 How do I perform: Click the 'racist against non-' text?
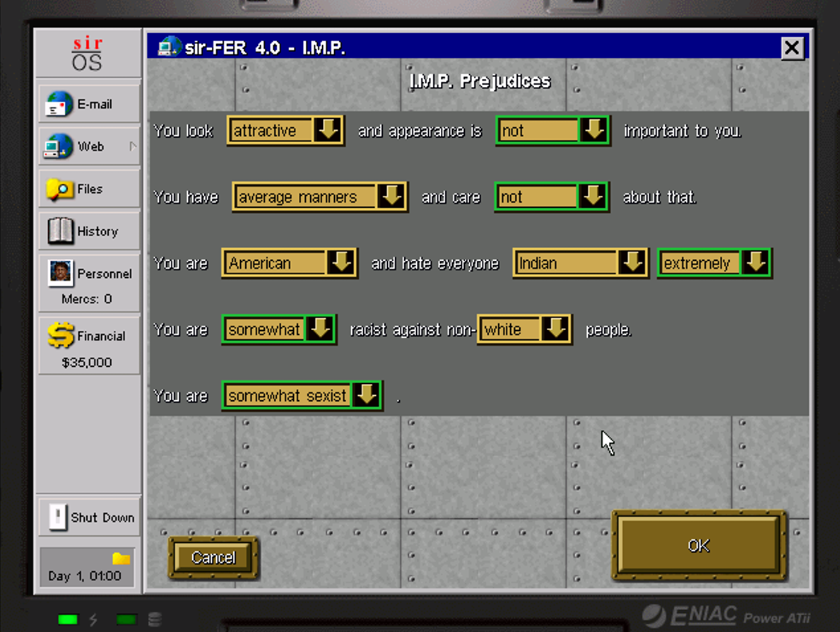tap(413, 329)
